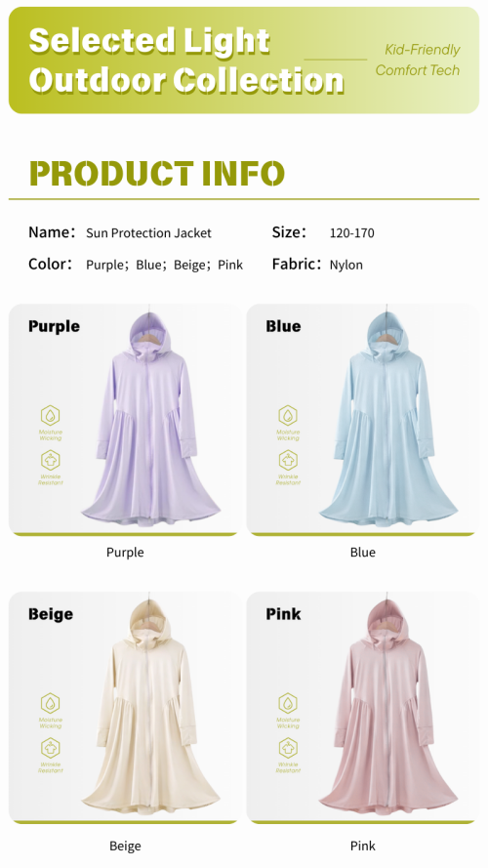Click the Kid-Friendly Comfort Tech tagline
The height and width of the screenshot is (868, 488).
click(419, 60)
